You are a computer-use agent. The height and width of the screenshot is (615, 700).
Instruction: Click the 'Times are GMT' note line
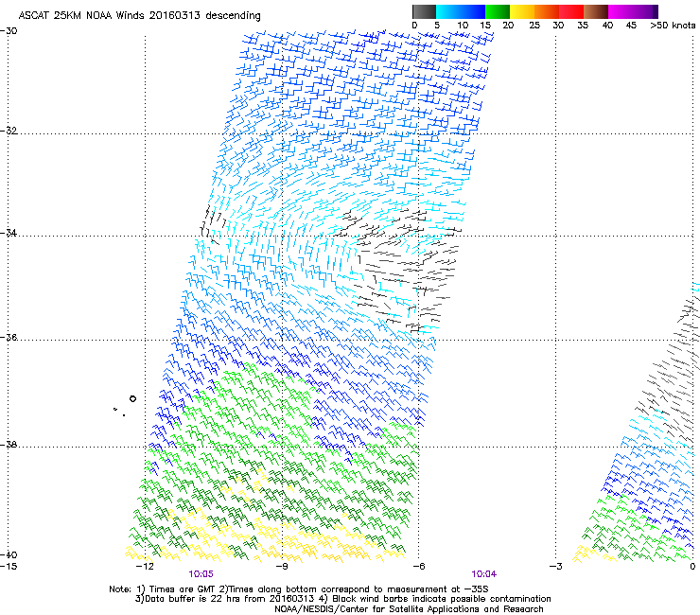[298, 589]
